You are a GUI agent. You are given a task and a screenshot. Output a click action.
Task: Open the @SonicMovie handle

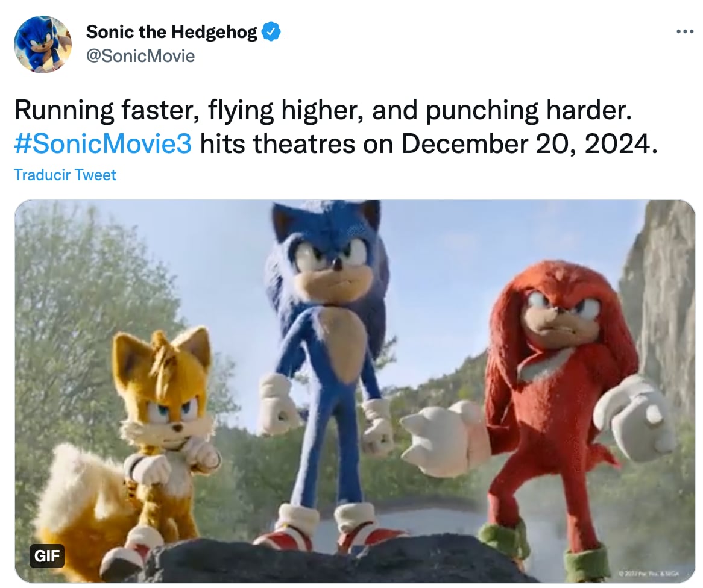click(142, 55)
